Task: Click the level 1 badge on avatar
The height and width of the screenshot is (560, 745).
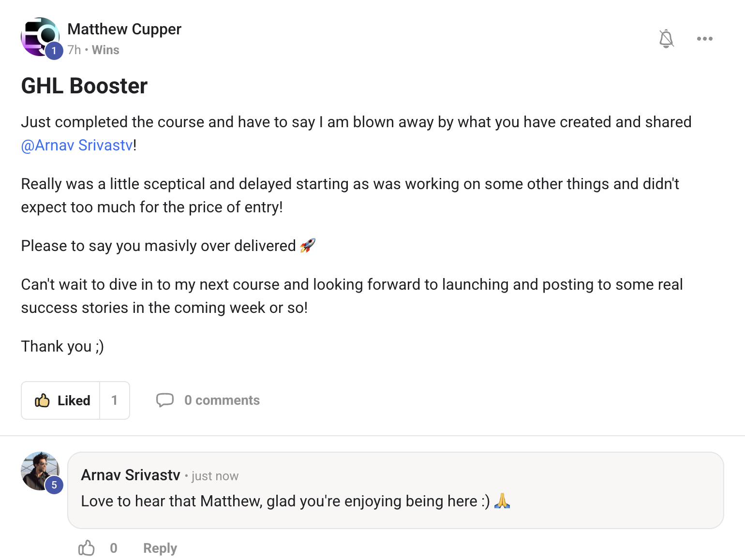Action: [x=54, y=51]
